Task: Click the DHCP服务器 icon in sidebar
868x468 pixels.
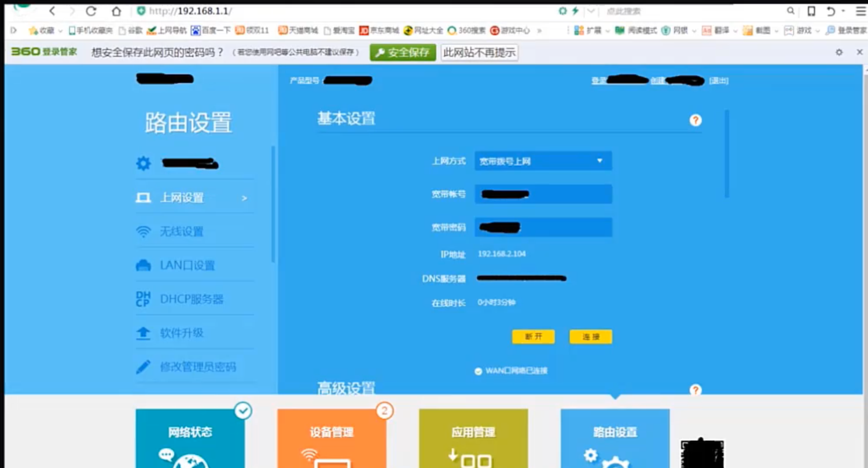Action: (x=143, y=299)
